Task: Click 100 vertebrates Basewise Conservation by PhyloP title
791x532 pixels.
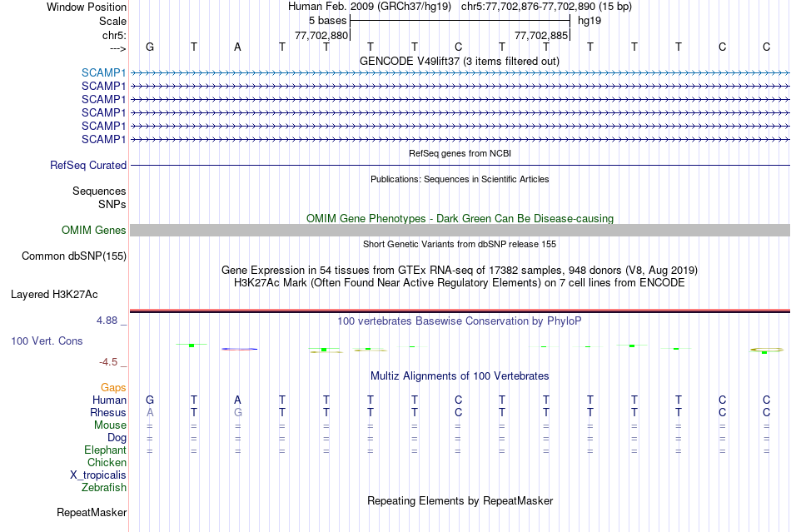Action: (x=460, y=321)
